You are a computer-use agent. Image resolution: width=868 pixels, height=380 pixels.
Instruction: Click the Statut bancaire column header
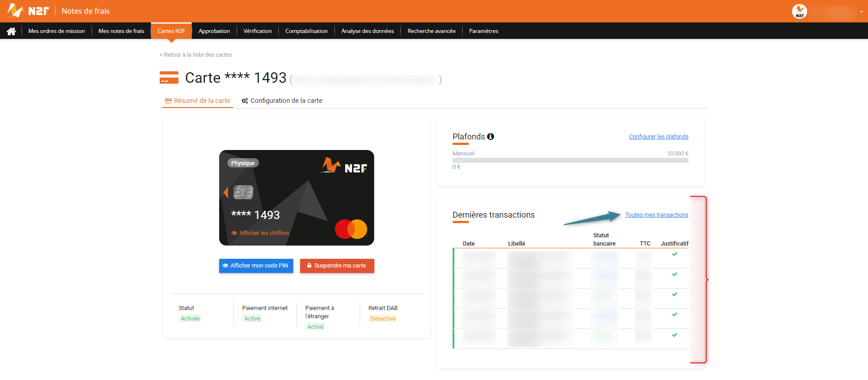tap(604, 240)
